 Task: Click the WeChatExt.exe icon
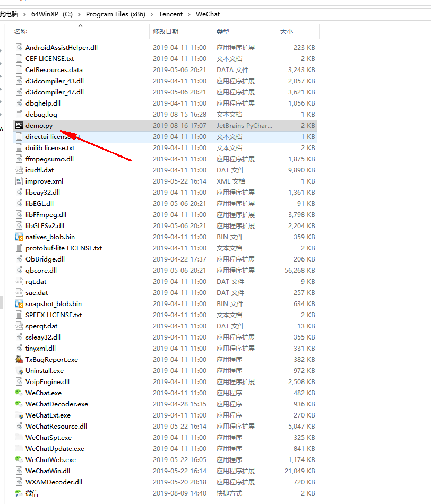pos(19,415)
